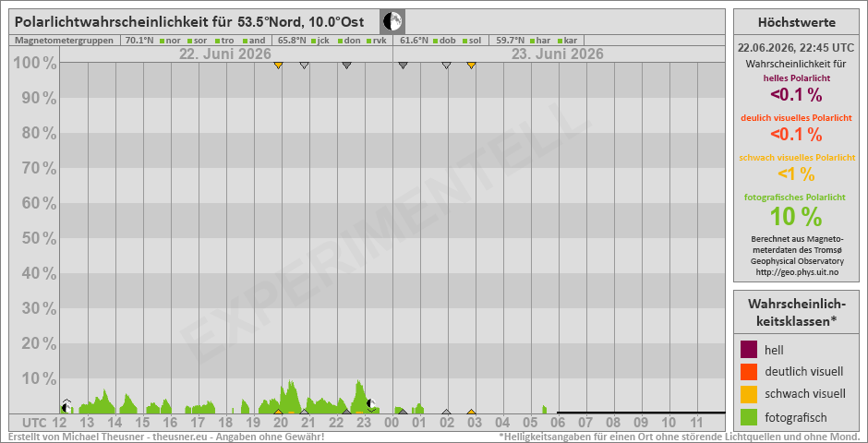This screenshot has width=868, height=443.
Task: Click the '22. Juni 2026' date header
Action: (x=224, y=54)
